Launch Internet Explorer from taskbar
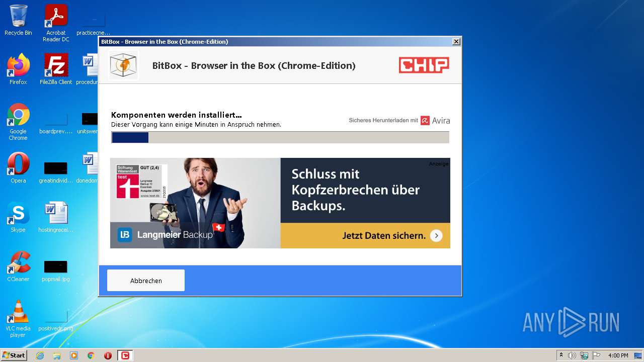The image size is (644, 362). pos(40,355)
